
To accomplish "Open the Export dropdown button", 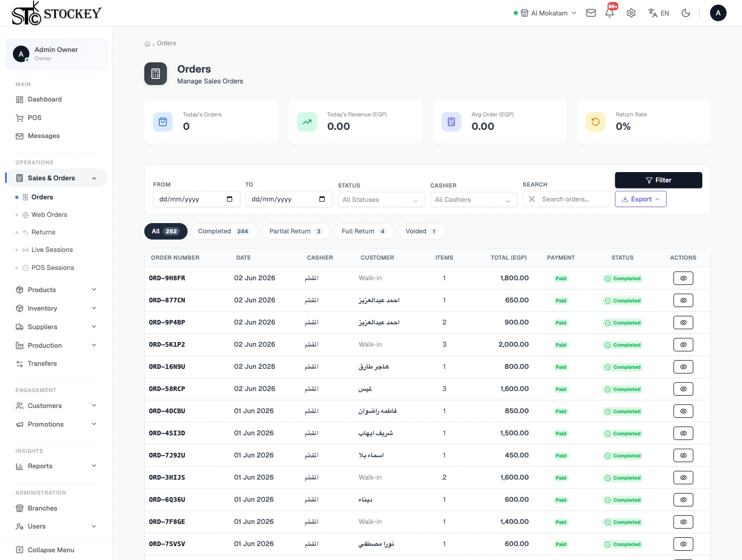I will pos(640,199).
